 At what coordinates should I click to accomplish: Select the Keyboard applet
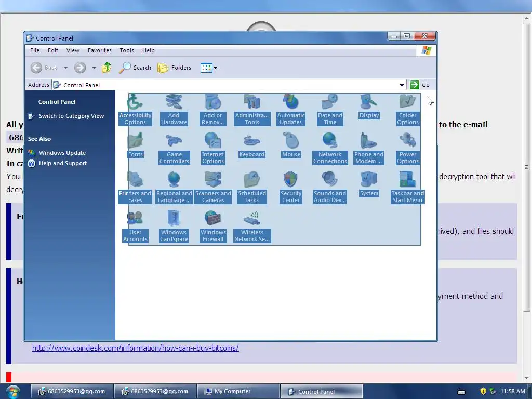pos(252,145)
